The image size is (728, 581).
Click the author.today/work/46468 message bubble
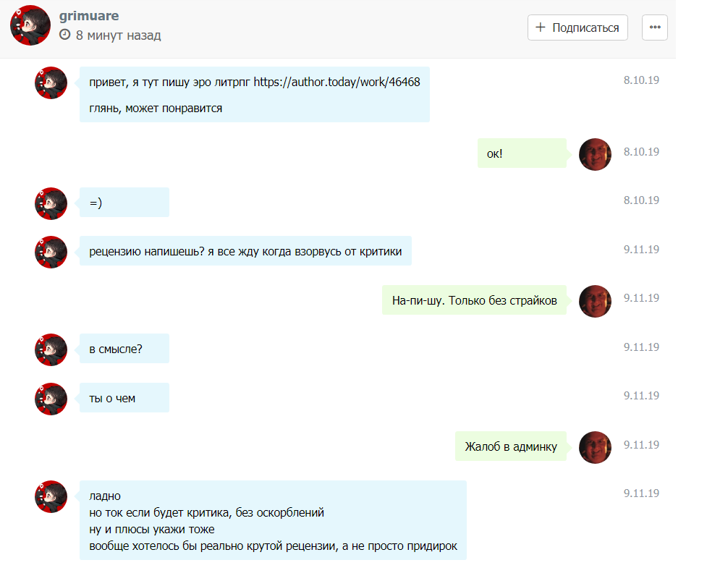254,95
